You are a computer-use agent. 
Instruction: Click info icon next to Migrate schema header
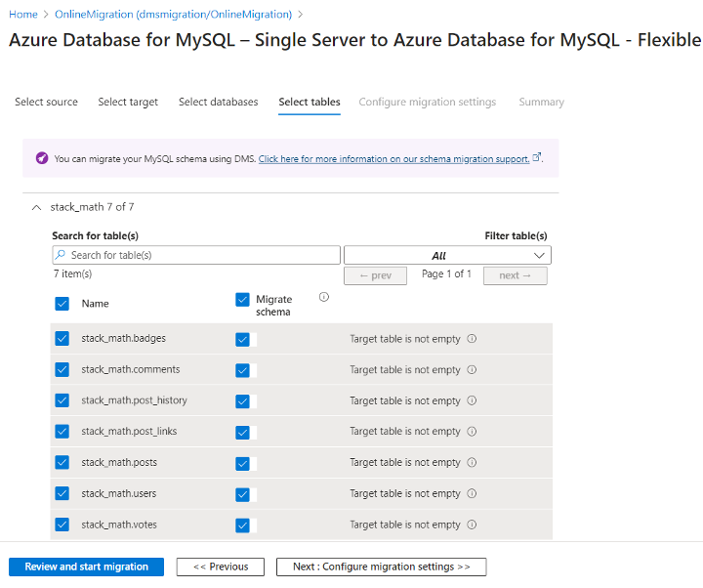[x=324, y=297]
